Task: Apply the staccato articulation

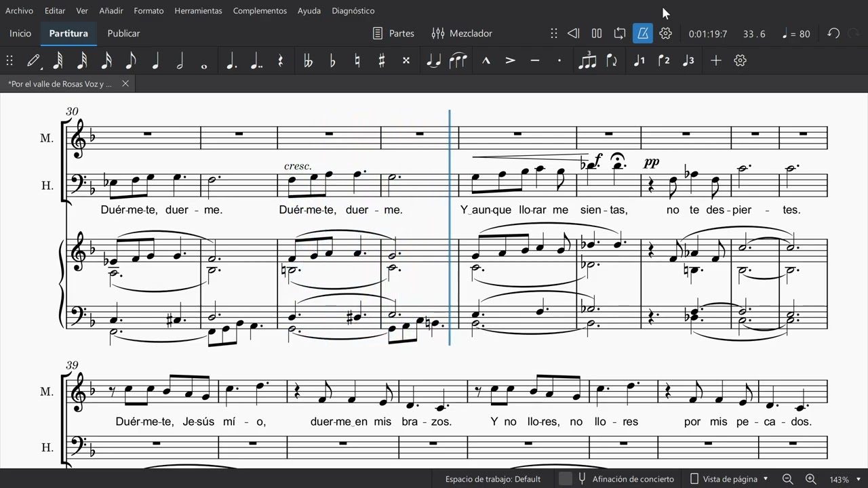Action: tap(559, 60)
